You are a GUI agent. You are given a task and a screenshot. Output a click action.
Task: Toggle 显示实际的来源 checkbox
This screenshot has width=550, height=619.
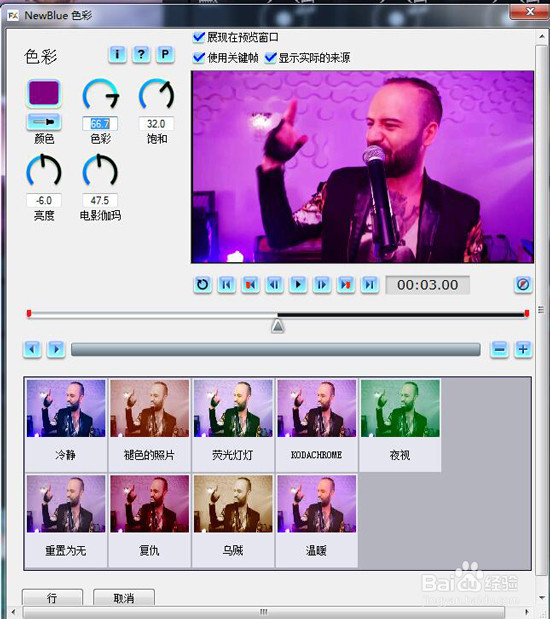(x=270, y=58)
